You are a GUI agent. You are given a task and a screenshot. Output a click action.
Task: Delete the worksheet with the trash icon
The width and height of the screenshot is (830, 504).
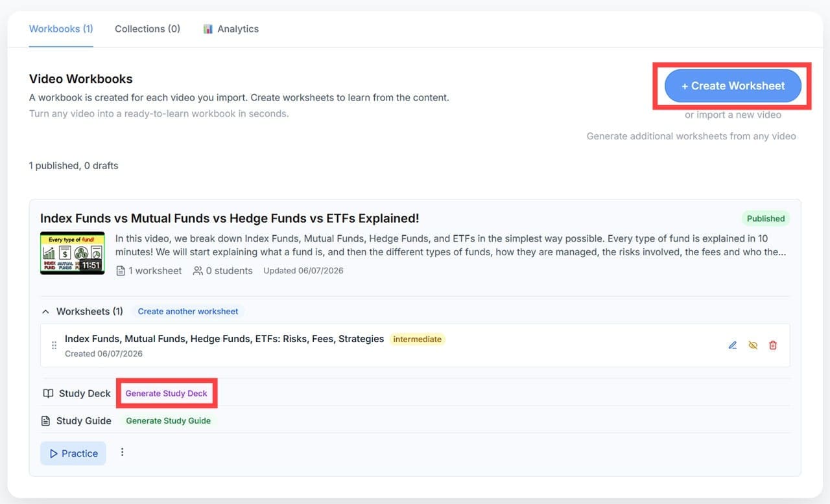pyautogui.click(x=773, y=345)
